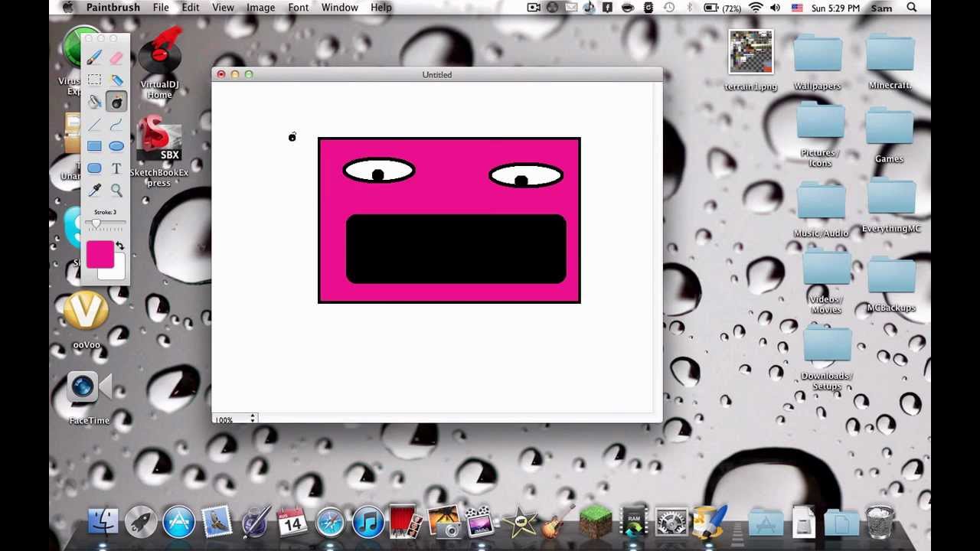This screenshot has width=980, height=551.
Task: Open Spotlight search in the menu bar
Action: click(912, 8)
